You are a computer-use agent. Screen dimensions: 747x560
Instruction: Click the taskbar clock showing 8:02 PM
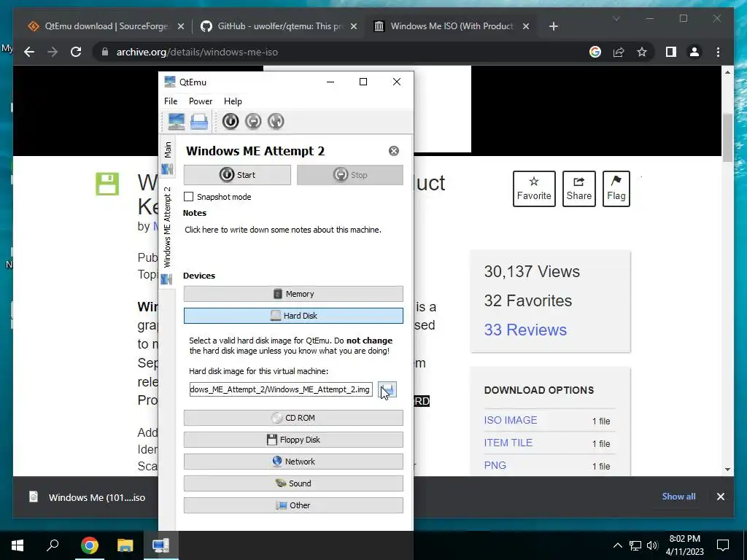point(684,545)
